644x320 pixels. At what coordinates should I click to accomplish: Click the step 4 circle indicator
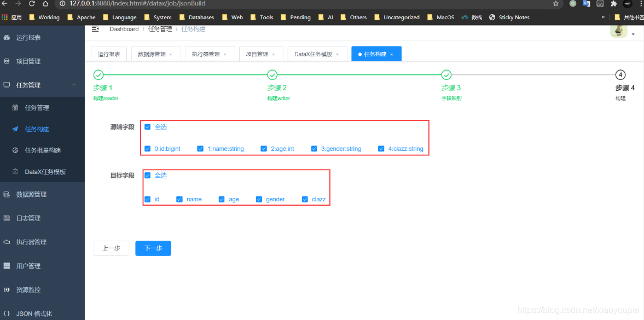point(620,75)
